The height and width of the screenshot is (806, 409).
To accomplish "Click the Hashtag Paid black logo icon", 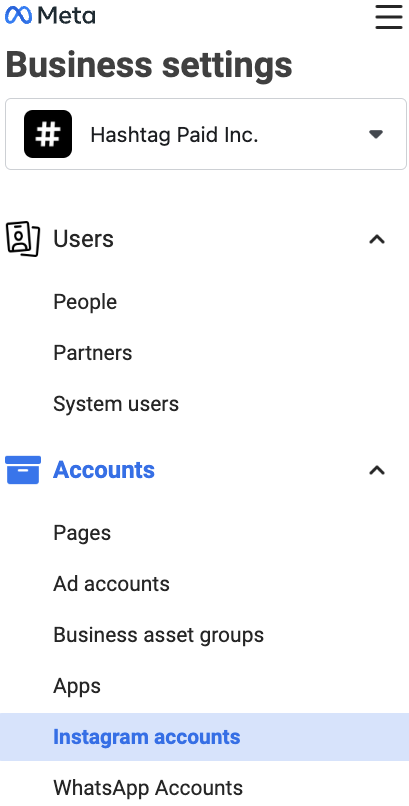I will [48, 134].
